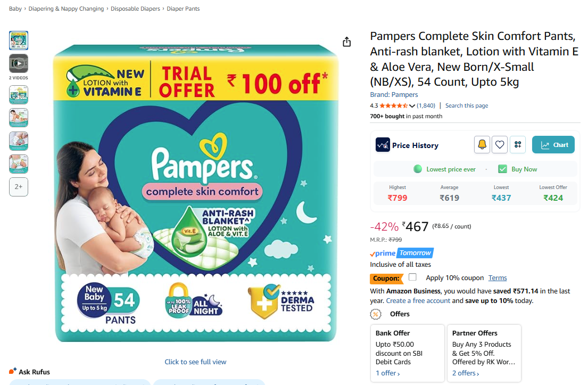The width and height of the screenshot is (588, 385).
Task: Click the Price History logo icon
Action: coord(383,145)
